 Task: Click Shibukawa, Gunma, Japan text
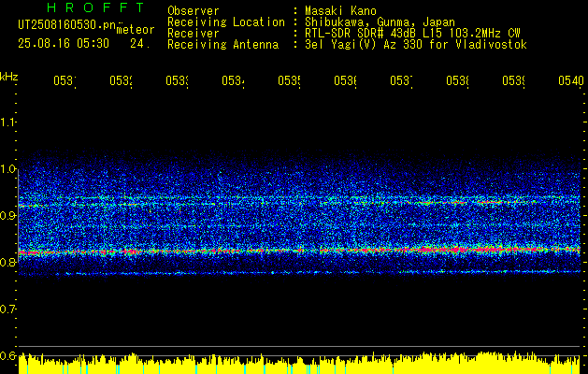pos(380,22)
